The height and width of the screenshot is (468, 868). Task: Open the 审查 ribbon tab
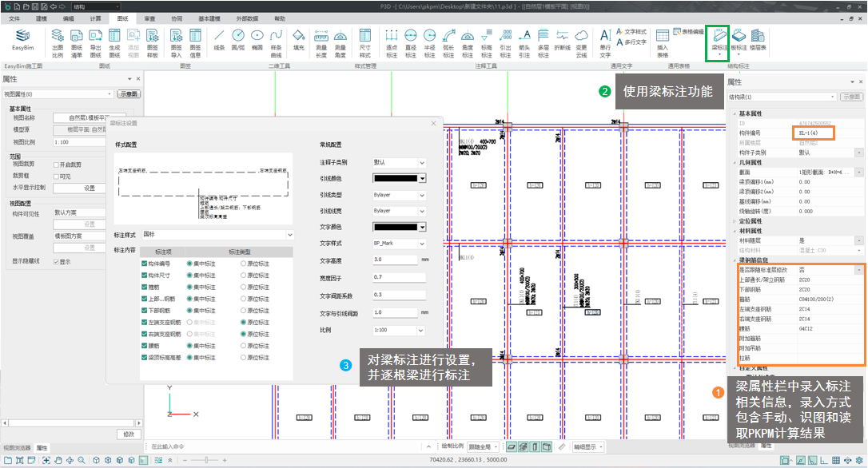[x=149, y=18]
